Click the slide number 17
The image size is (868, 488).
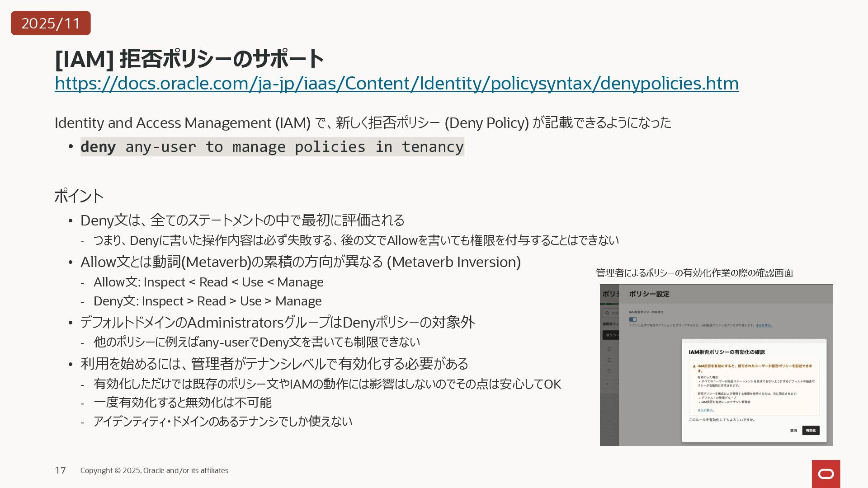(60, 470)
